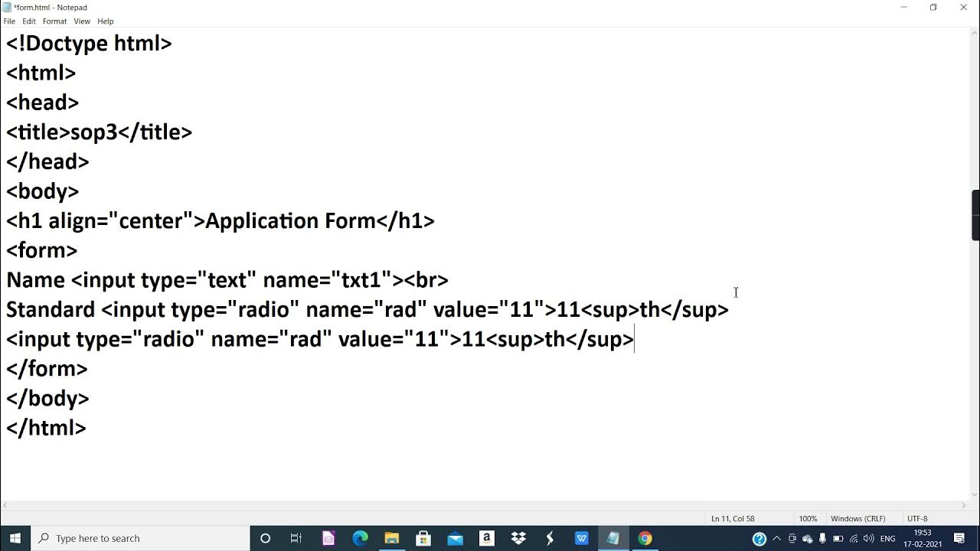Click the vertical scrollbar up arrow

pyautogui.click(x=974, y=34)
